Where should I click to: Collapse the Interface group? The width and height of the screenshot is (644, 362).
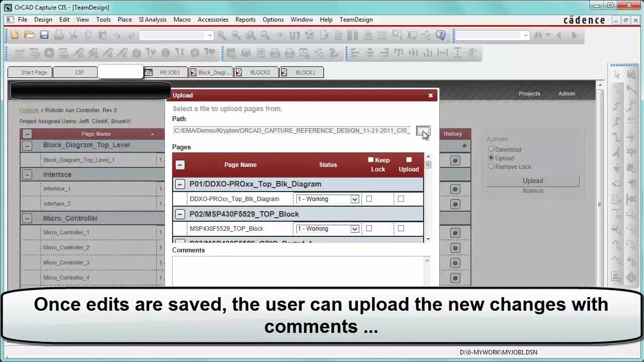pyautogui.click(x=27, y=174)
